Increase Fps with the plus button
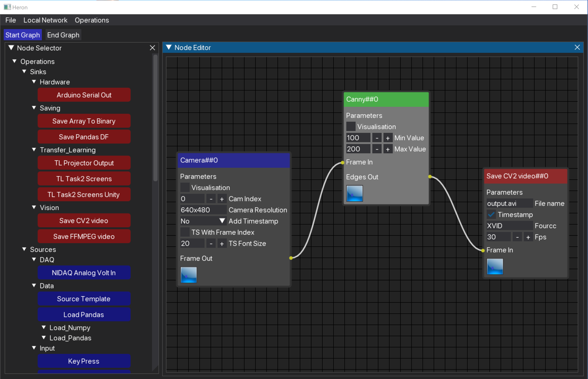Viewport: 588px width, 379px height. (528, 237)
